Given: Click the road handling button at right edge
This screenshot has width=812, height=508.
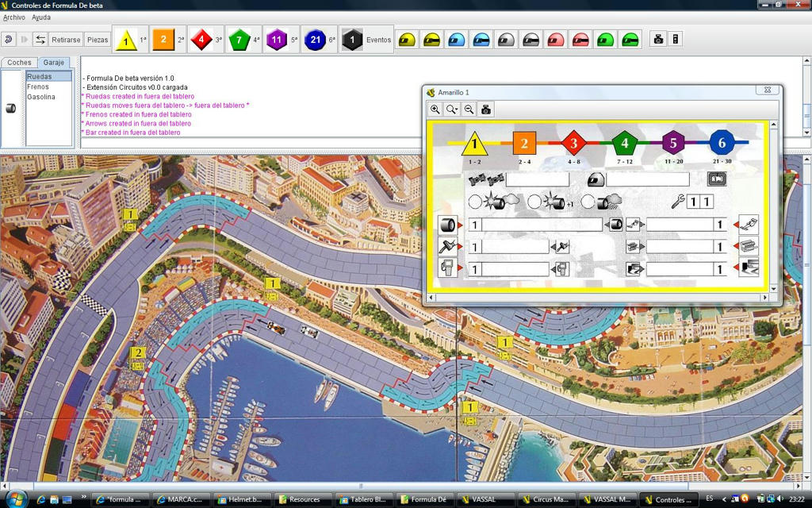Looking at the screenshot, I should pyautogui.click(x=749, y=268).
